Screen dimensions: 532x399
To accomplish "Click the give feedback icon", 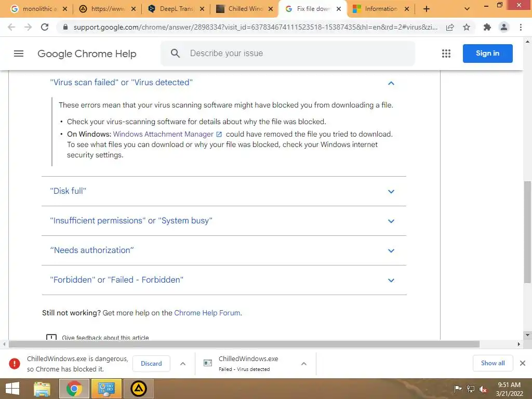I will pyautogui.click(x=51, y=337).
